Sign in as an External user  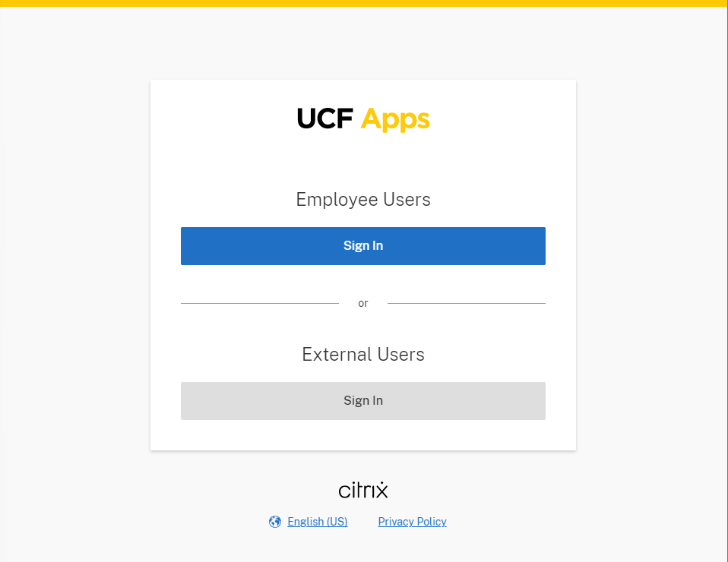[363, 401]
